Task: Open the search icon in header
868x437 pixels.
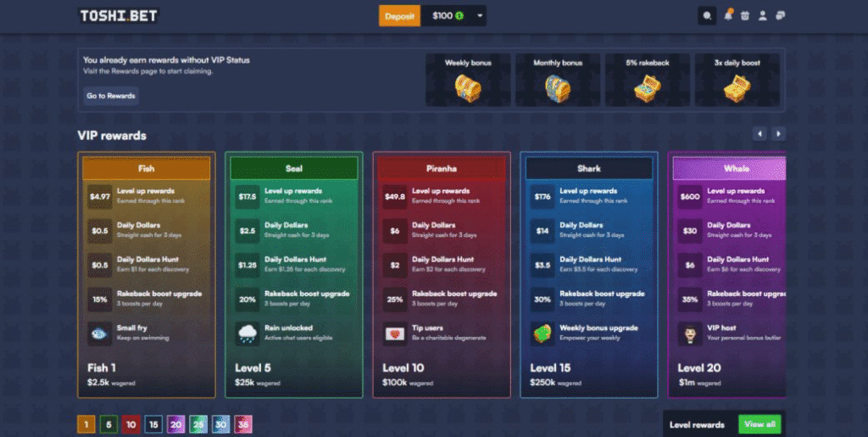Action: [707, 16]
